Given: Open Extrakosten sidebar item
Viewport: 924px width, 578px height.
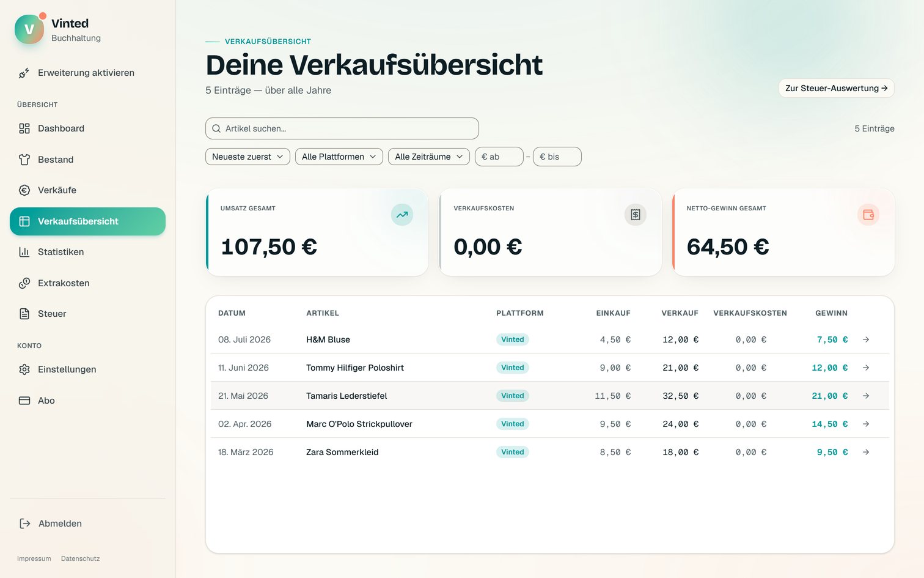Looking at the screenshot, I should coord(87,283).
